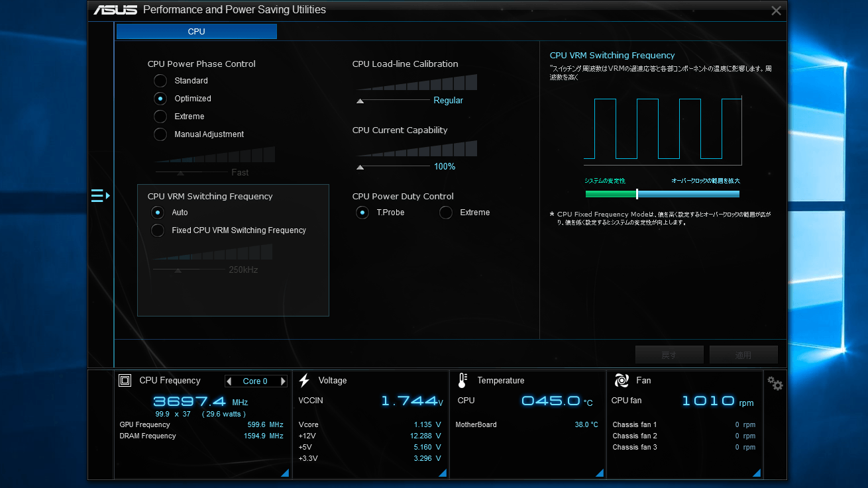Select Fixed CPU VRM Switching Frequency
868x488 pixels.
[x=158, y=230]
